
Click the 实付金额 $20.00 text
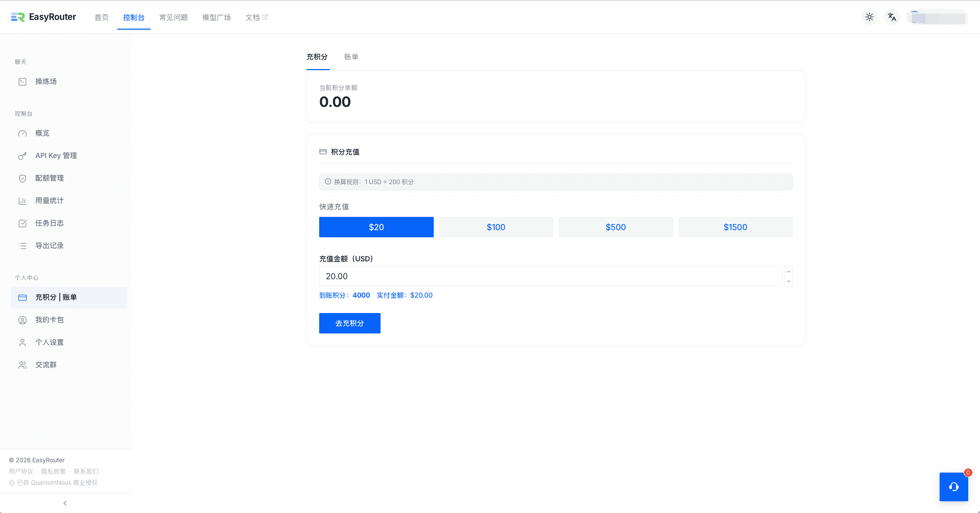point(405,295)
